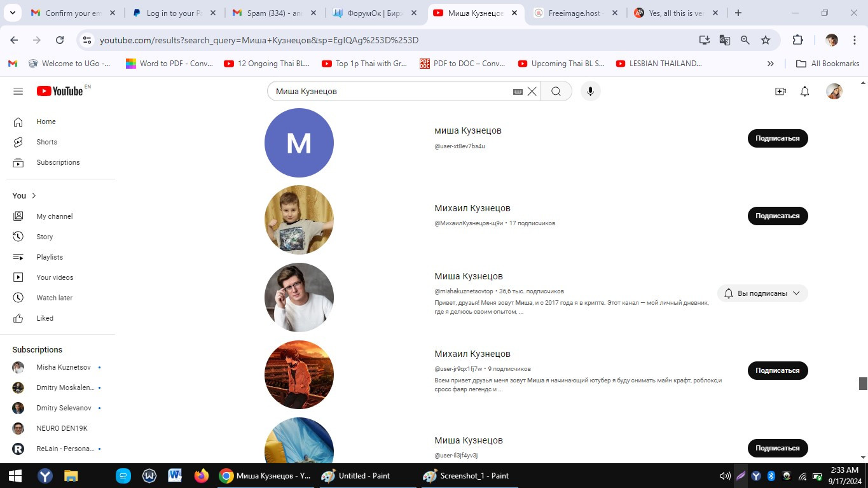Open Word to PDF bookmark
The image size is (868, 488).
169,64
